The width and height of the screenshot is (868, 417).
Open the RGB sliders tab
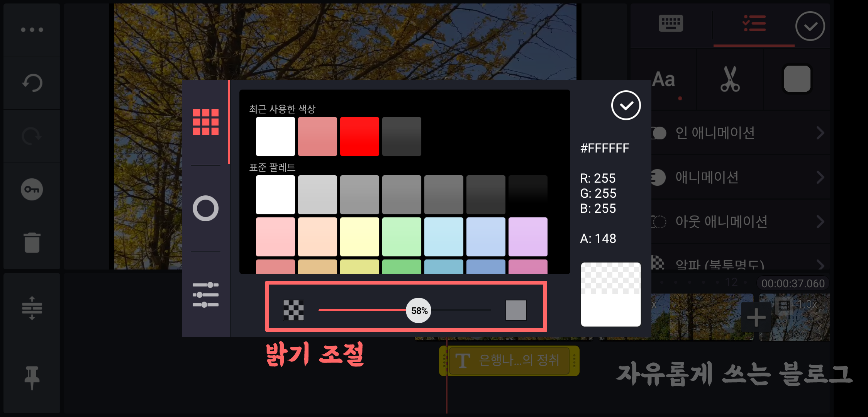coord(206,295)
